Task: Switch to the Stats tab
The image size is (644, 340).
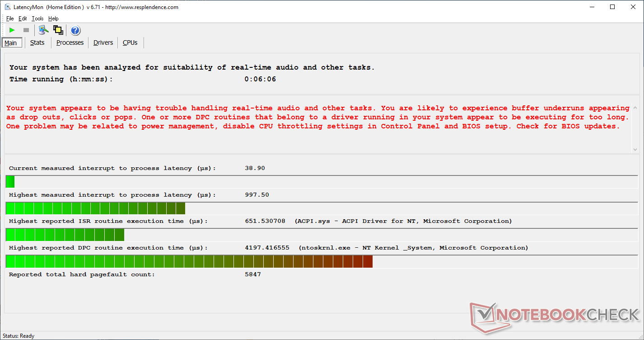Action: (x=37, y=42)
